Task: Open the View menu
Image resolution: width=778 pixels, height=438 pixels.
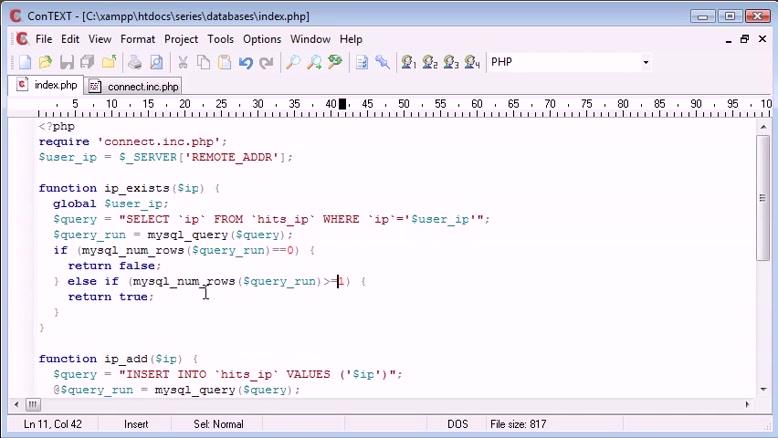Action: (x=100, y=39)
